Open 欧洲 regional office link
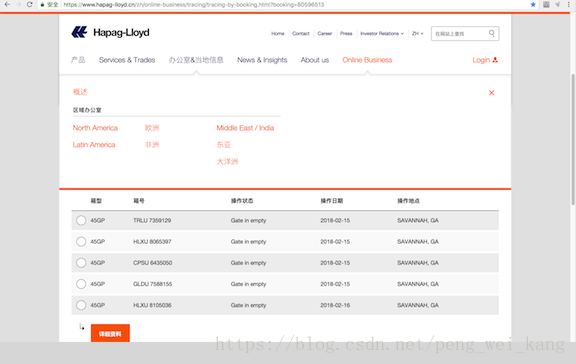 pyautogui.click(x=152, y=128)
